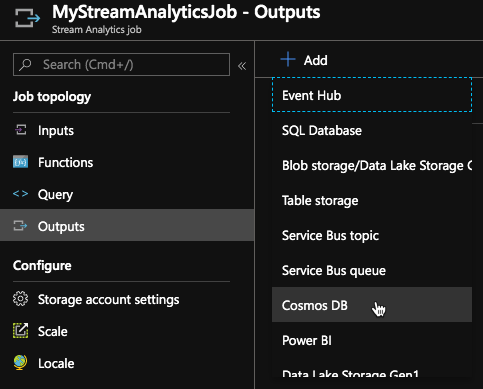483x389 pixels.
Task: Click the blue plus icon
Action: (288, 60)
